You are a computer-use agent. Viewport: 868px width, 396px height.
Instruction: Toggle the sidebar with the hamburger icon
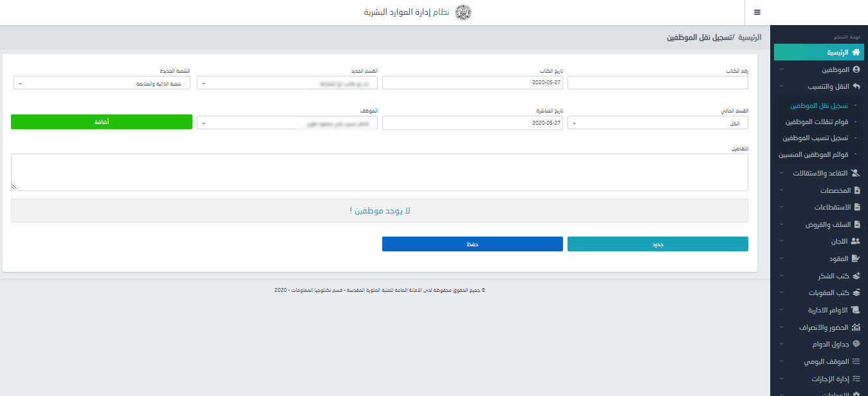point(757,12)
